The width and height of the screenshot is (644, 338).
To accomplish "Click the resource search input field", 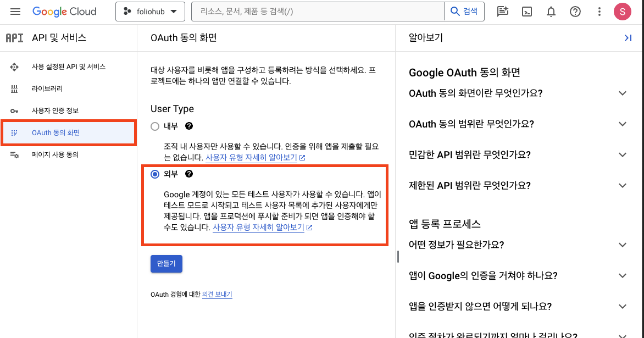I will (x=318, y=12).
